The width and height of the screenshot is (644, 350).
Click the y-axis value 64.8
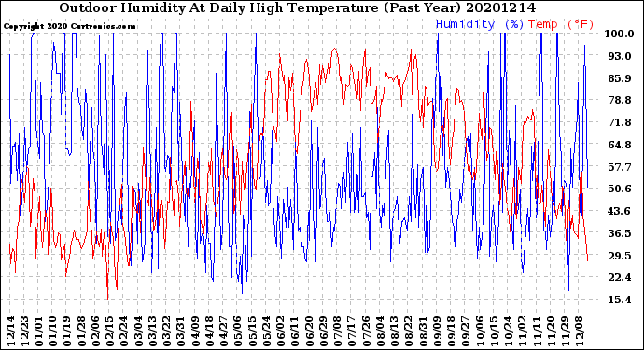[x=620, y=145]
